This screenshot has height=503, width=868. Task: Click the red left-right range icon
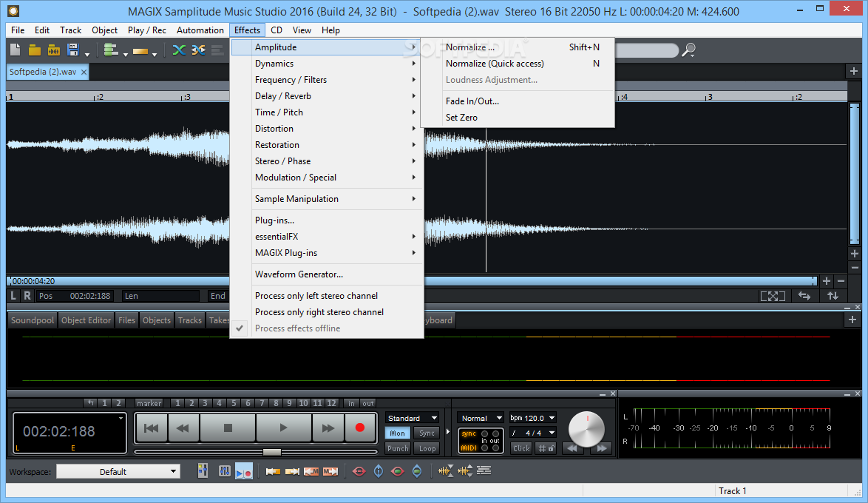click(359, 471)
